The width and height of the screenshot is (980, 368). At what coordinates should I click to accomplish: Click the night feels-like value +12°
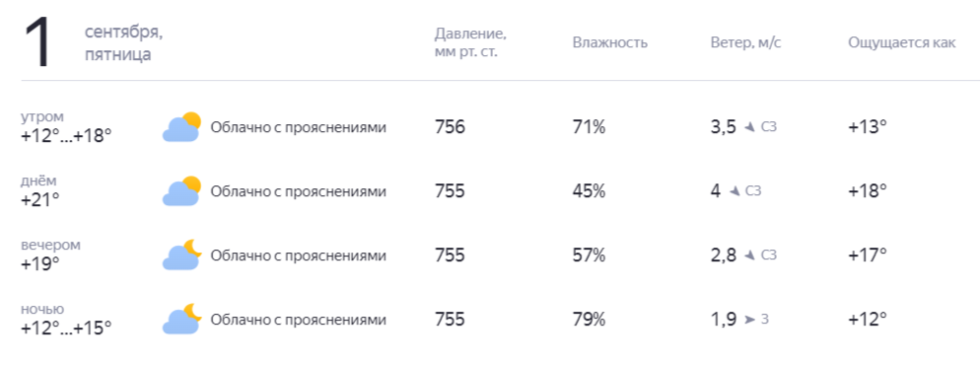click(868, 320)
